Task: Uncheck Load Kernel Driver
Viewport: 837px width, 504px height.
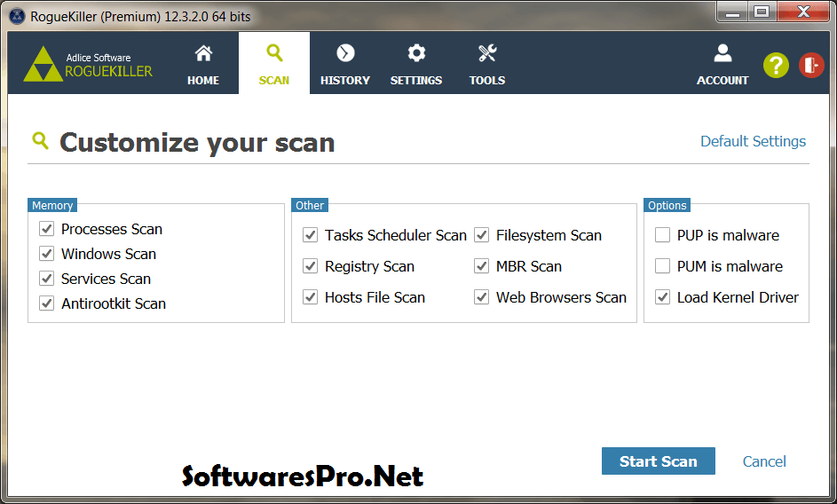Action: click(662, 297)
